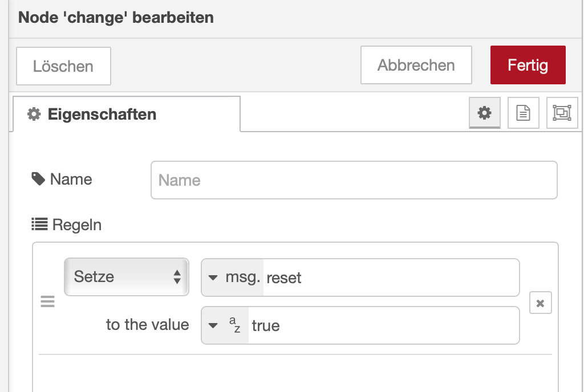Delete the node with Löschen

point(63,66)
